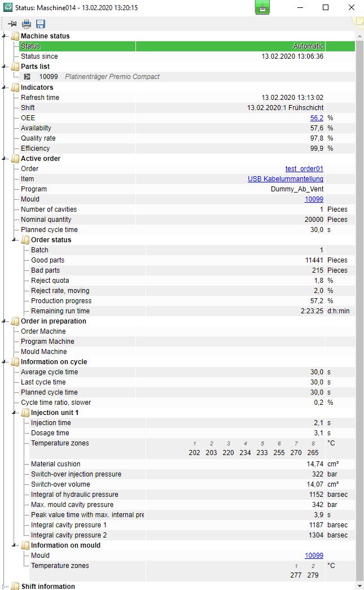Click the Order in preparation folder icon
The width and height of the screenshot is (364, 590).
coord(15,321)
